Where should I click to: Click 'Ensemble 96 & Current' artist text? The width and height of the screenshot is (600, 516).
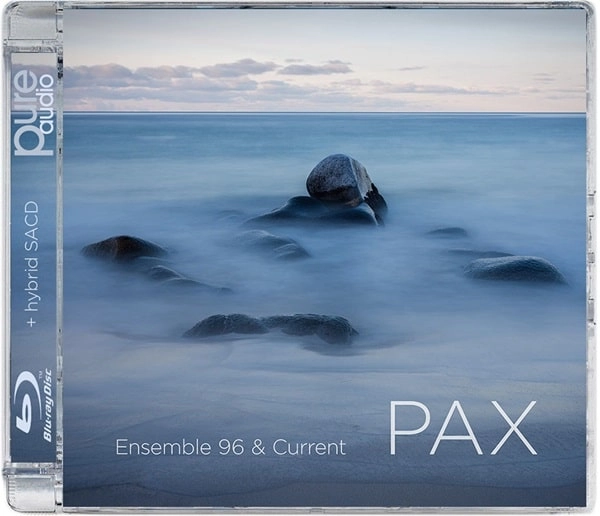[x=231, y=447]
